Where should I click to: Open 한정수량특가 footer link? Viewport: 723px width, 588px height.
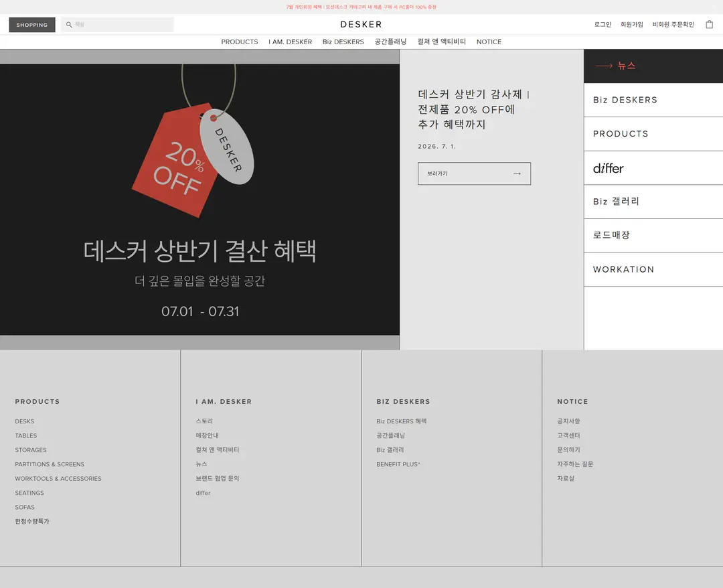click(32, 522)
